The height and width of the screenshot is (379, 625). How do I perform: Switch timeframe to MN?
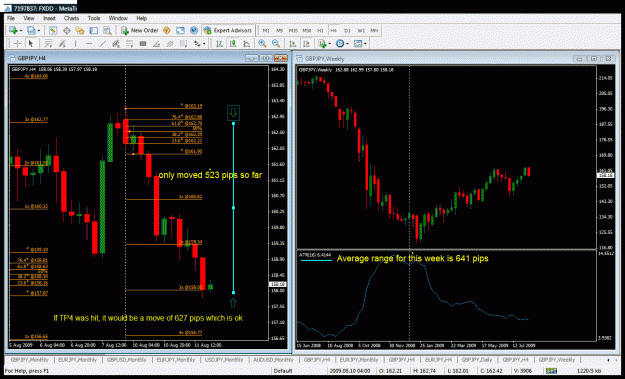(374, 30)
